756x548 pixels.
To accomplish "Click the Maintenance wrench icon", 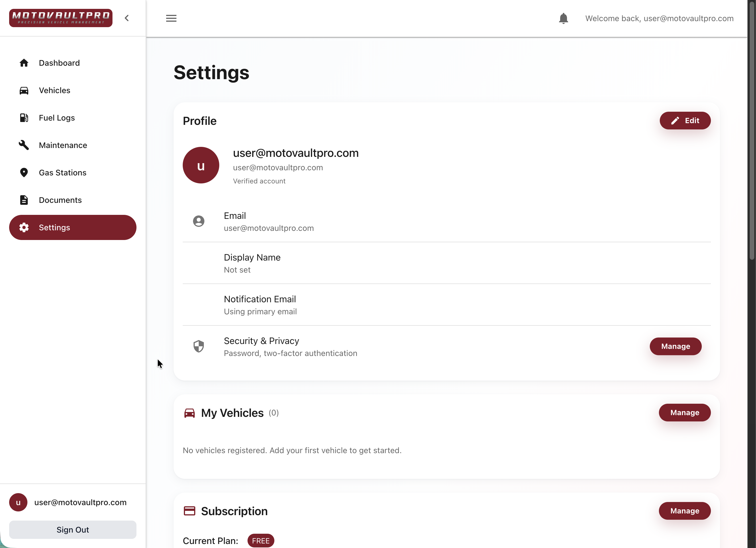I will pyautogui.click(x=24, y=145).
